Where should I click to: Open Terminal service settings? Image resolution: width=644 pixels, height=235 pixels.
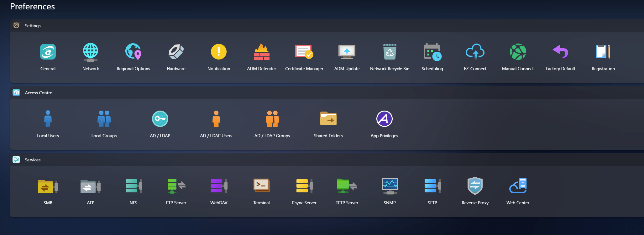[262, 185]
